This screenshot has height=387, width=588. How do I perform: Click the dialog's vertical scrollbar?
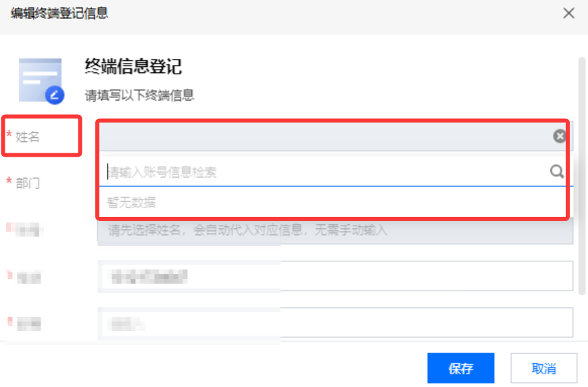coord(582,176)
